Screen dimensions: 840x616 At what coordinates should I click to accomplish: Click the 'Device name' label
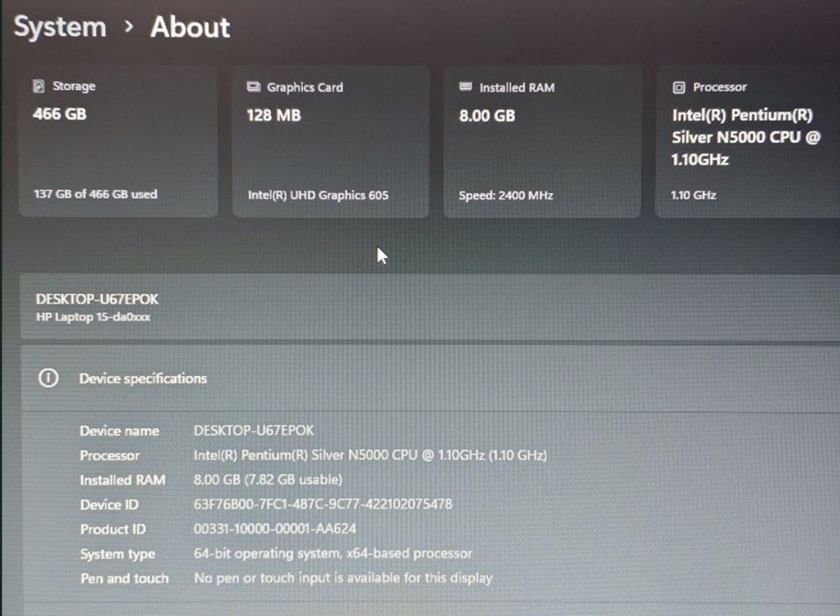click(119, 431)
